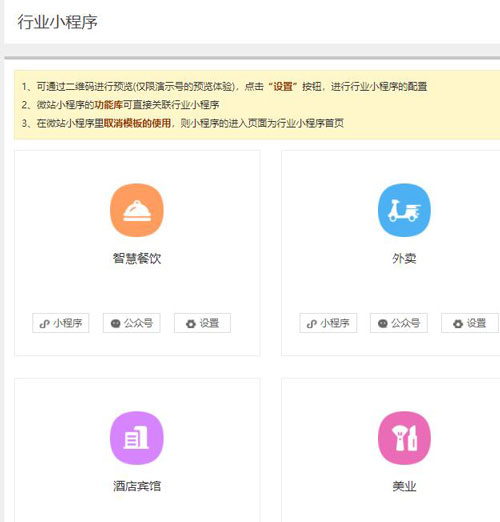Click 小程序 button under 外卖
The width and height of the screenshot is (500, 522).
pyautogui.click(x=328, y=323)
